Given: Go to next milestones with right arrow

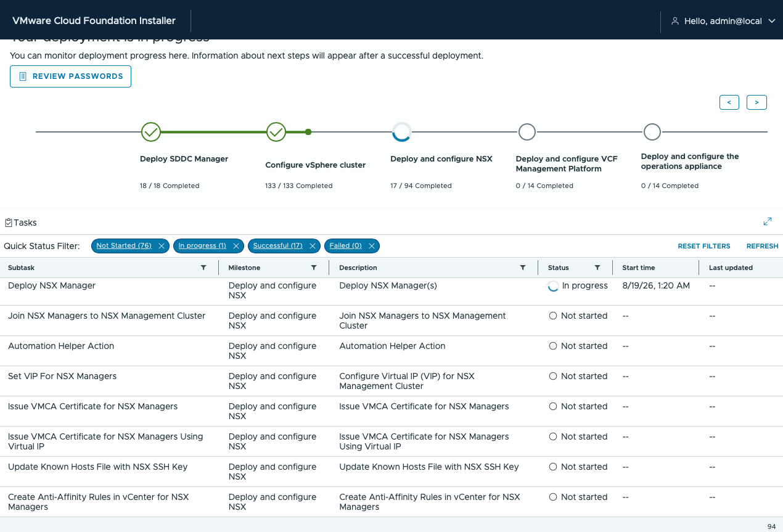Looking at the screenshot, I should click(756, 102).
